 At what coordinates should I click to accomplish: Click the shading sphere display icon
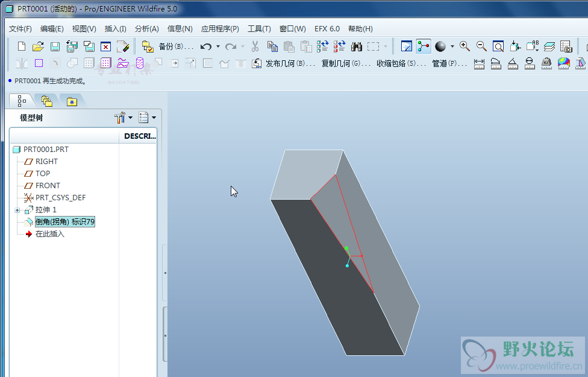(440, 46)
